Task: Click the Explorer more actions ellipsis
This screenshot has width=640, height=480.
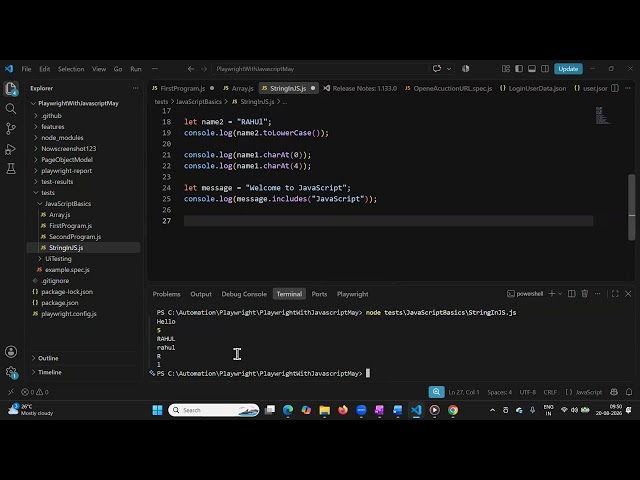Action: (136, 88)
